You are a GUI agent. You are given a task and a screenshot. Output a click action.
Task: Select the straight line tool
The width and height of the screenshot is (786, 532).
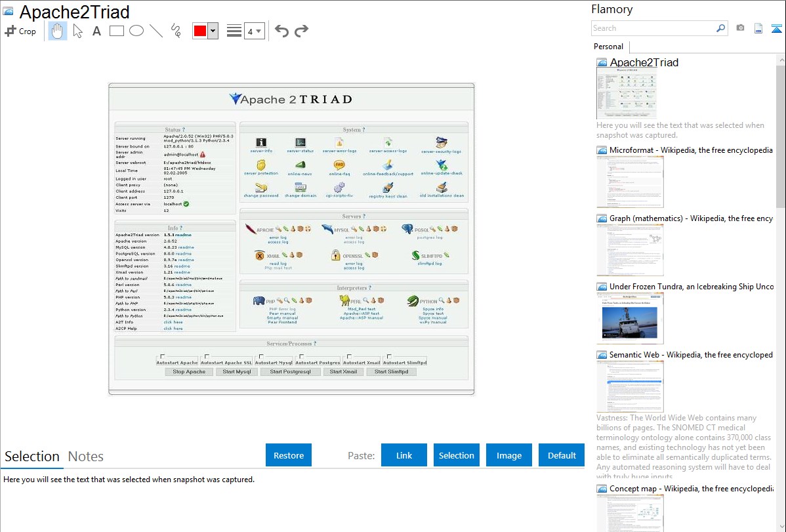coord(156,31)
